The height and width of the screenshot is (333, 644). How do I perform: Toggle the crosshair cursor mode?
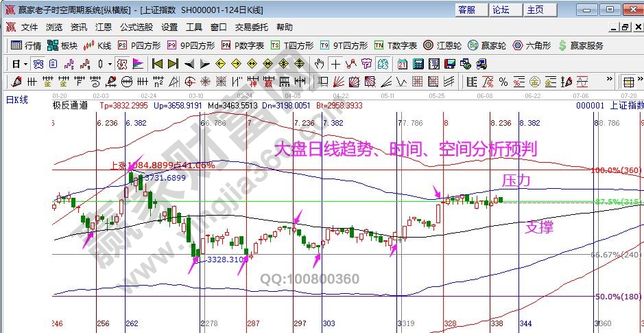(x=335, y=64)
